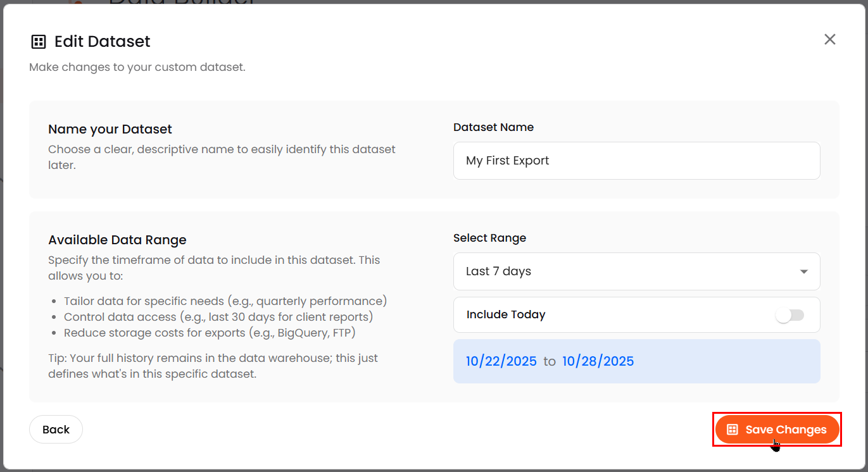Click the Tip text about data warehouse
868x472 pixels.
point(213,366)
